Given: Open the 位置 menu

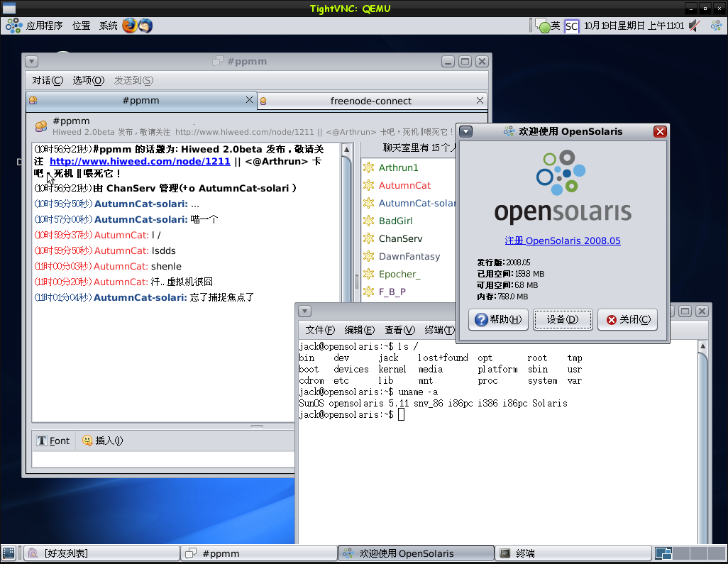Looking at the screenshot, I should click(x=82, y=26).
